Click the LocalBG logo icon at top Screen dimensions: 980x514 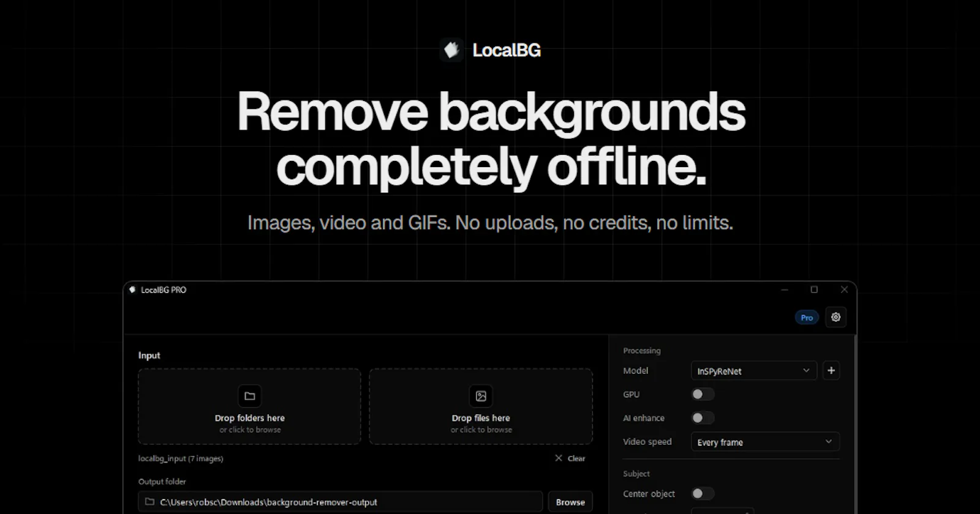point(451,50)
